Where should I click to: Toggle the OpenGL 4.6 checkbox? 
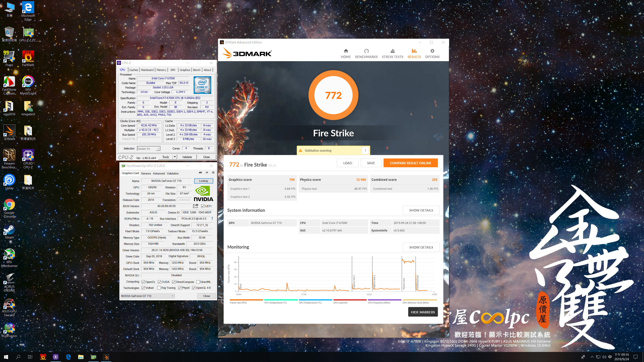tap(194, 288)
